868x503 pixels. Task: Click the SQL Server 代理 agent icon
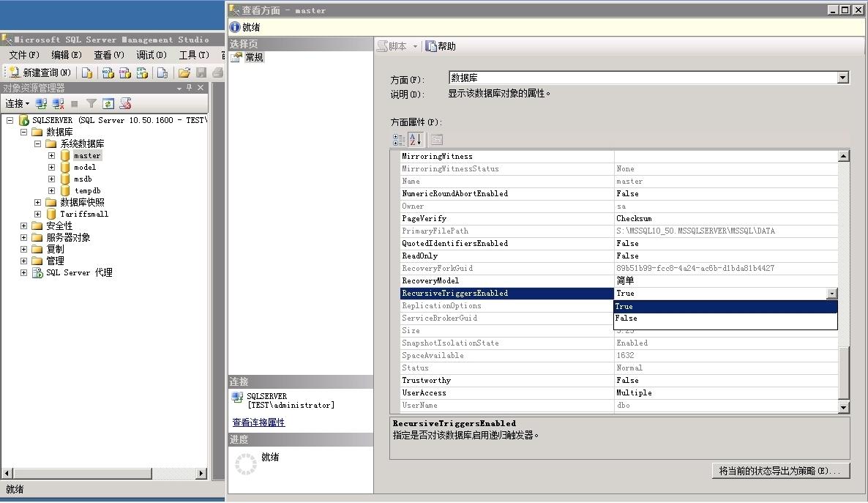37,272
